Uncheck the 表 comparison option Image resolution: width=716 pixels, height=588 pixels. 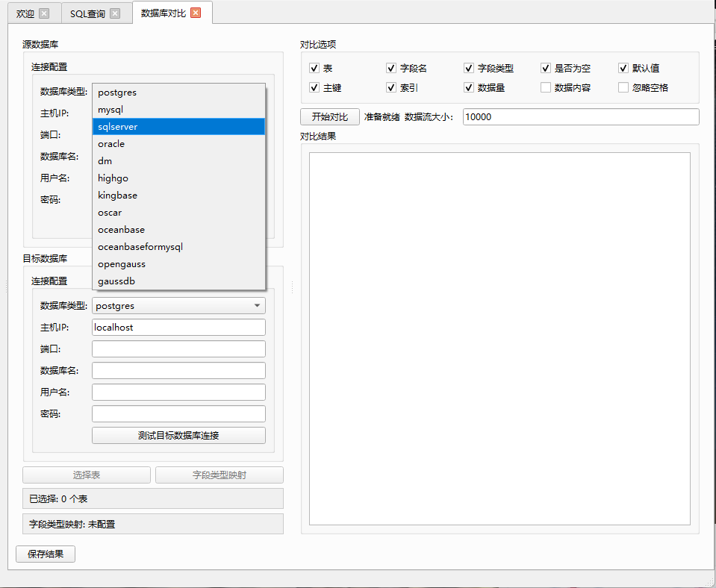[x=314, y=69]
